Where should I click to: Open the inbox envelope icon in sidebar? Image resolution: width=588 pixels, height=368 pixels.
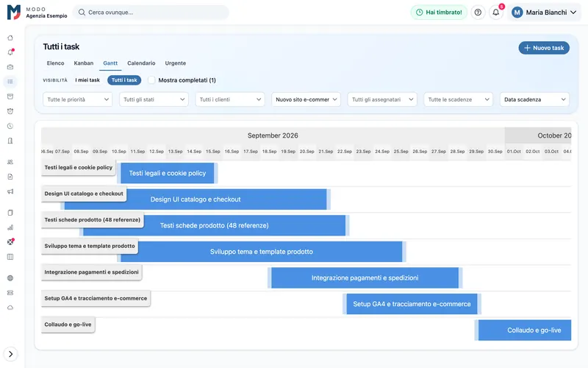click(x=10, y=67)
